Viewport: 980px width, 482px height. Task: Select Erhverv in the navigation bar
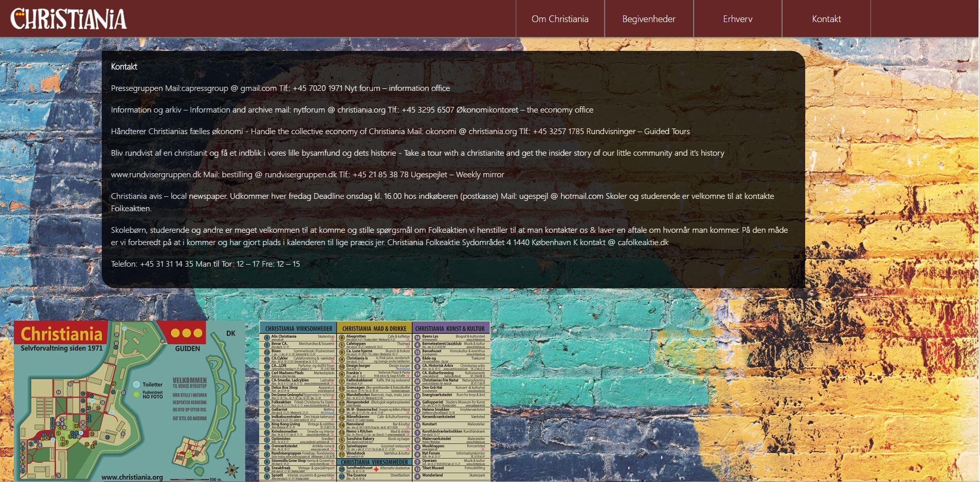[737, 19]
